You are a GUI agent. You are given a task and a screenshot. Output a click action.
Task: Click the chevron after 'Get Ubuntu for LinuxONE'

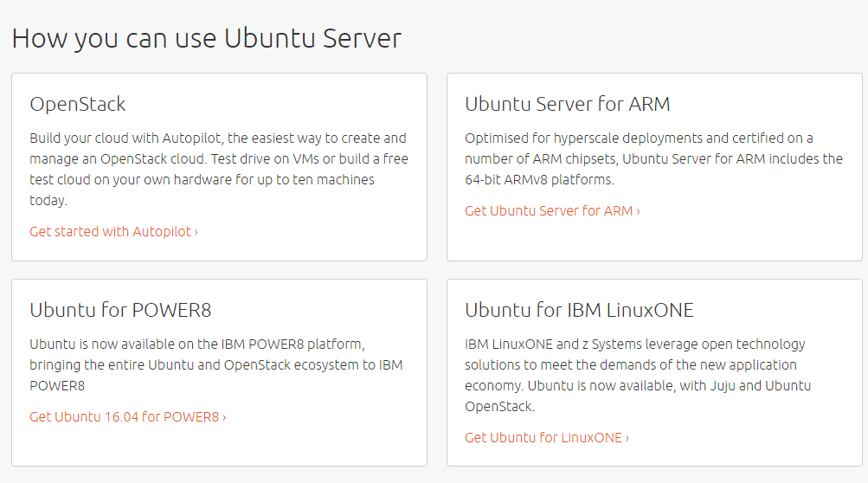pos(627,438)
